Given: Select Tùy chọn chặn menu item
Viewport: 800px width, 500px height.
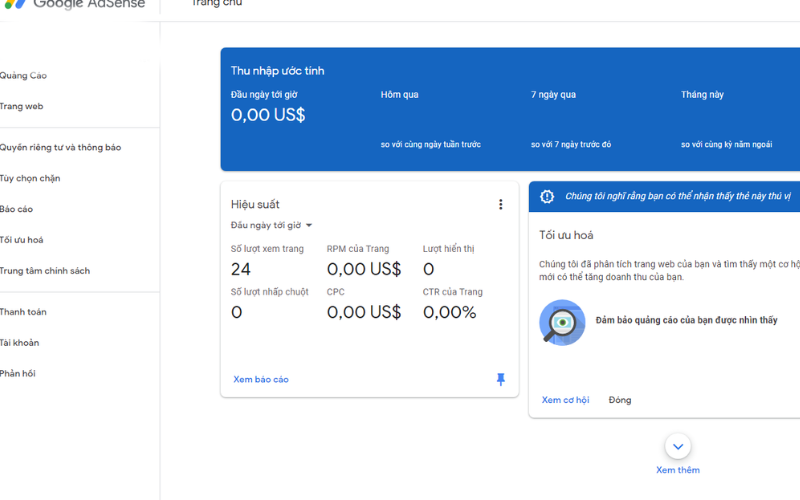Looking at the screenshot, I should (x=31, y=179).
